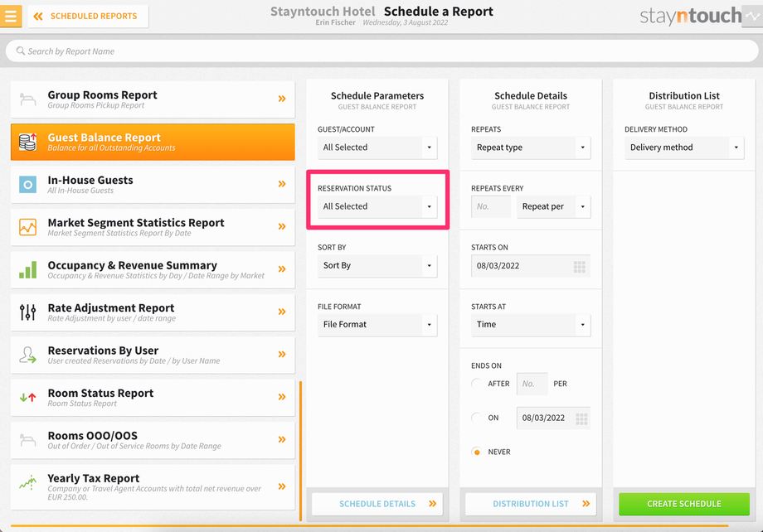Go back to Scheduled Reports
The height and width of the screenshot is (532, 763).
[88, 16]
